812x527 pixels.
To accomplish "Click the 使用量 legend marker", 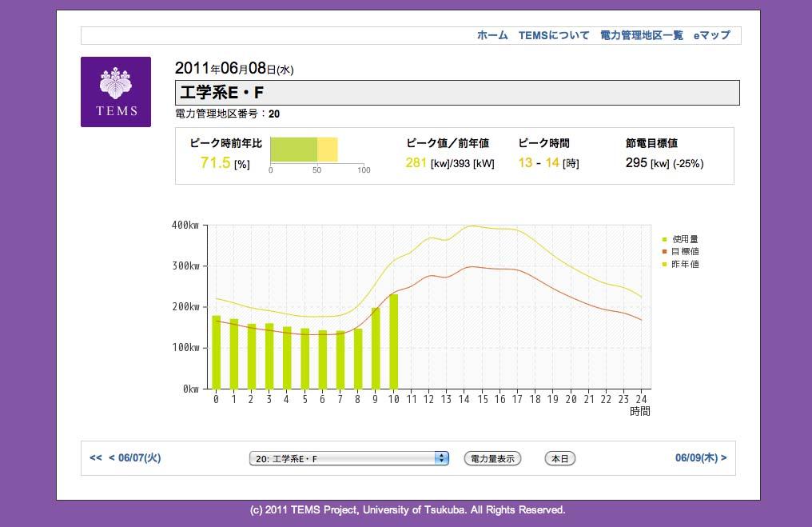I will click(664, 239).
